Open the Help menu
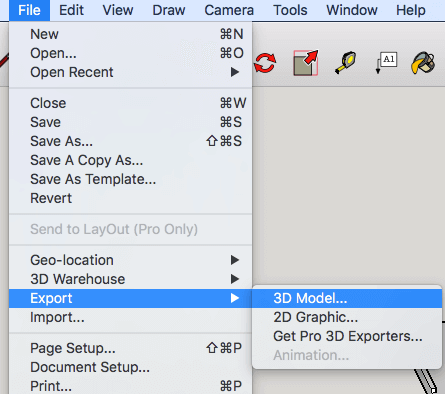Image resolution: width=445 pixels, height=394 pixels. tap(411, 10)
